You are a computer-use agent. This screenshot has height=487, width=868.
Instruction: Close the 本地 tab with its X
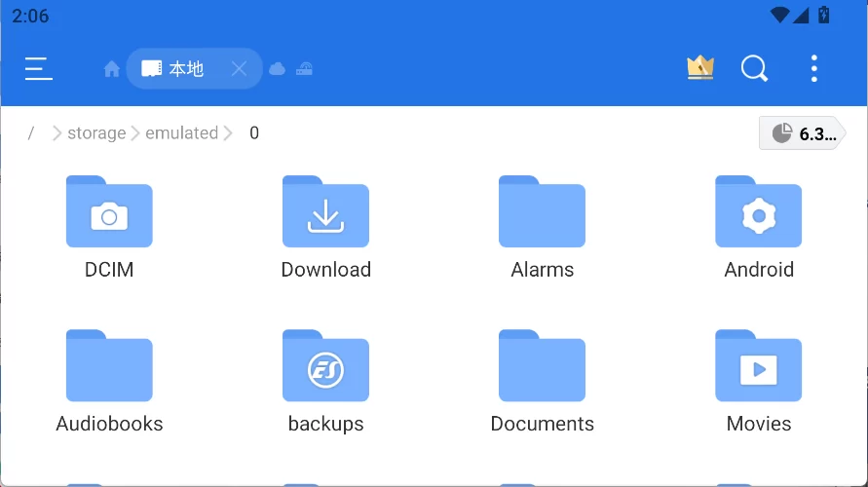tap(239, 69)
